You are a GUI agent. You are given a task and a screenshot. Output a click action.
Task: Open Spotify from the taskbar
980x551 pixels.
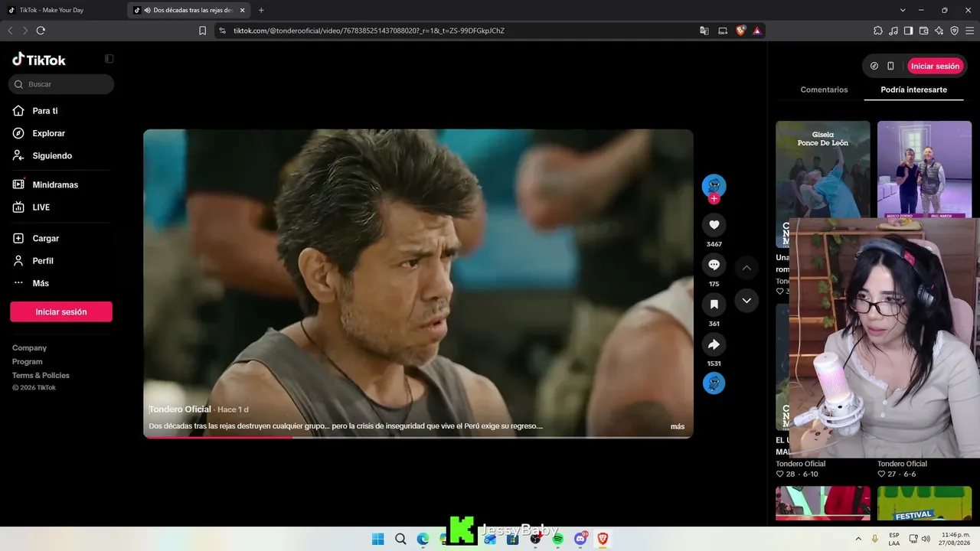tap(557, 539)
